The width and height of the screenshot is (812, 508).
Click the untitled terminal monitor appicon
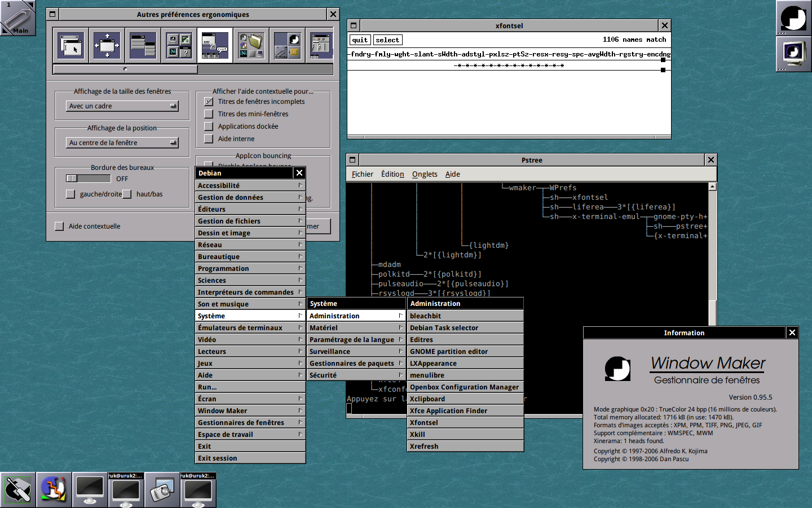point(90,490)
